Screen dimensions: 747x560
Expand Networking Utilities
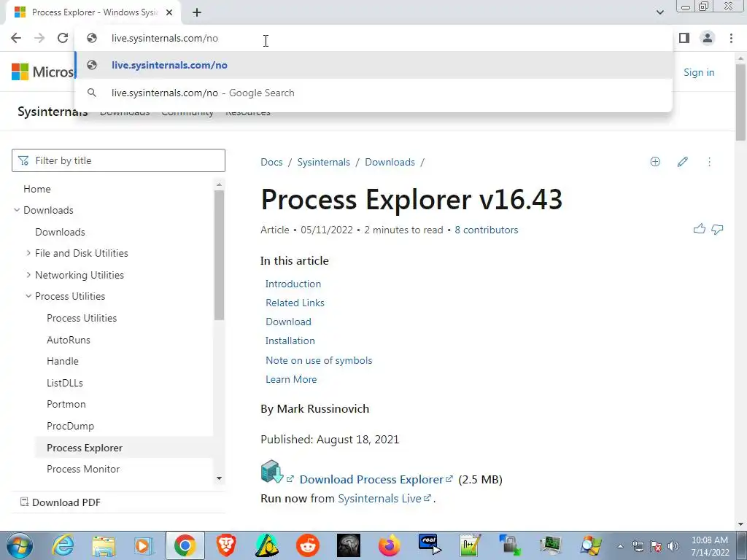(28, 275)
